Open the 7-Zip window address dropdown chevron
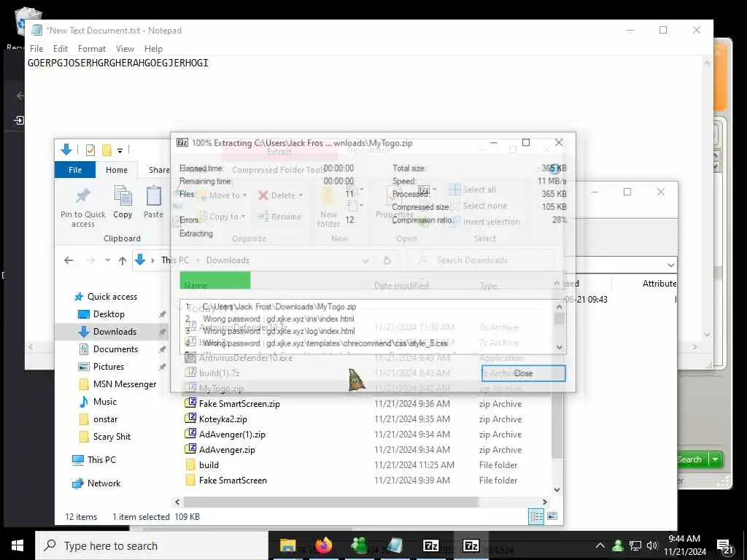747x560 pixels. 671,265
